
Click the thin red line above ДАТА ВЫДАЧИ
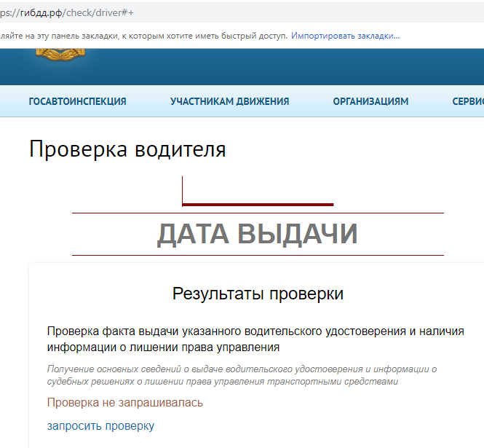click(x=258, y=213)
